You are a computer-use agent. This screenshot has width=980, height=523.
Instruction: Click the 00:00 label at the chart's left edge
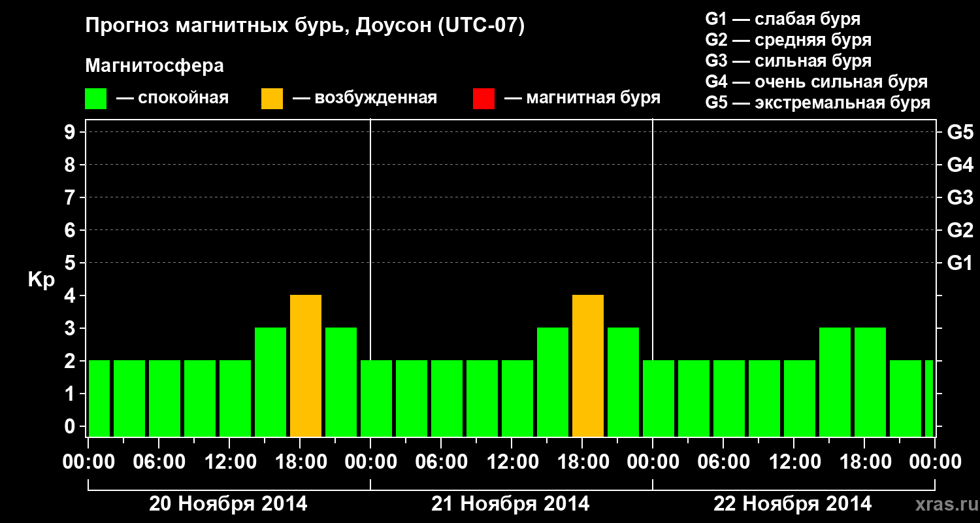point(89,462)
